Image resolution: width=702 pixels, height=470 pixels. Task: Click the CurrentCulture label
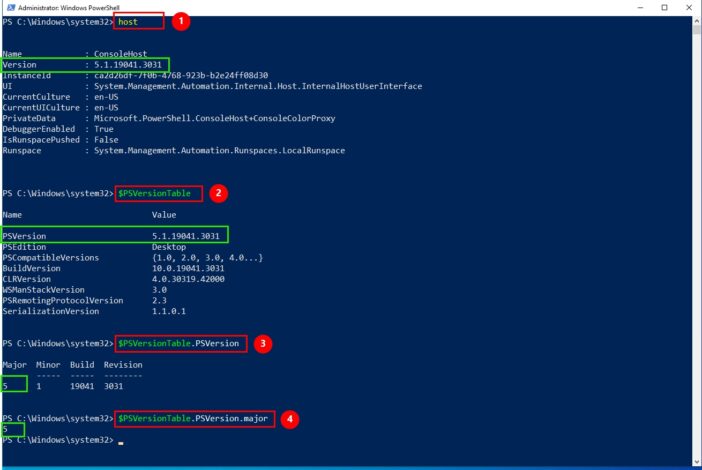[x=36, y=97]
